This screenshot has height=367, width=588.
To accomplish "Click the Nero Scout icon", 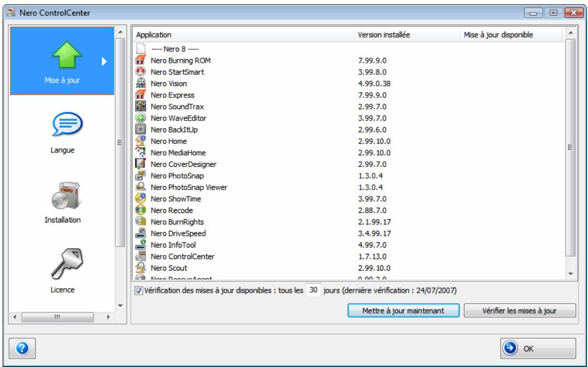I will coord(141,268).
